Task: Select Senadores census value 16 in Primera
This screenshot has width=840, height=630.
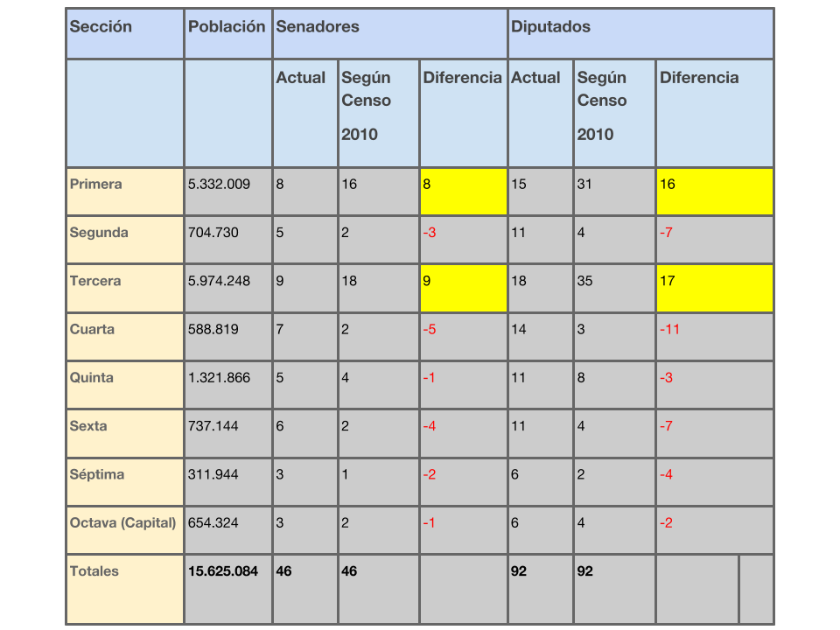Action: click(x=349, y=185)
